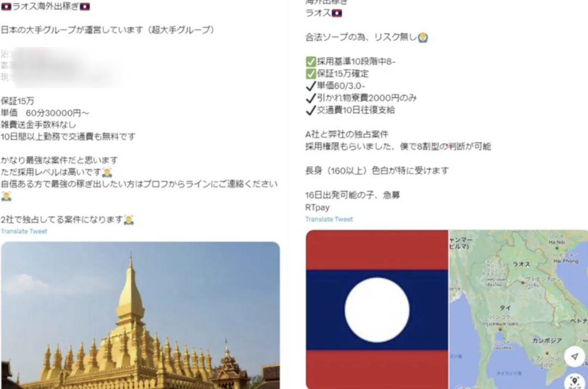Screen dimensions: 588x389
Task: Click Translate Tweet under the left tweet
Action: (24, 232)
